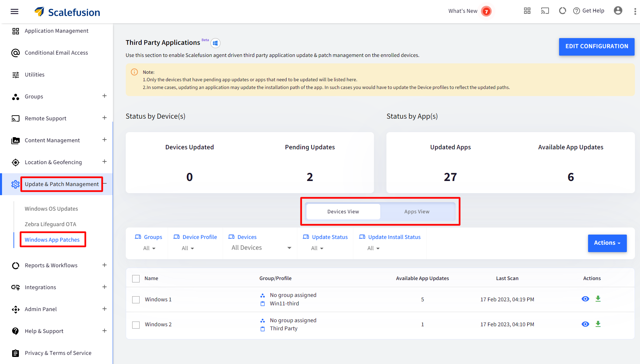Check the select-all checkbox in table header
Viewport: 640px width, 364px height.
136,279
